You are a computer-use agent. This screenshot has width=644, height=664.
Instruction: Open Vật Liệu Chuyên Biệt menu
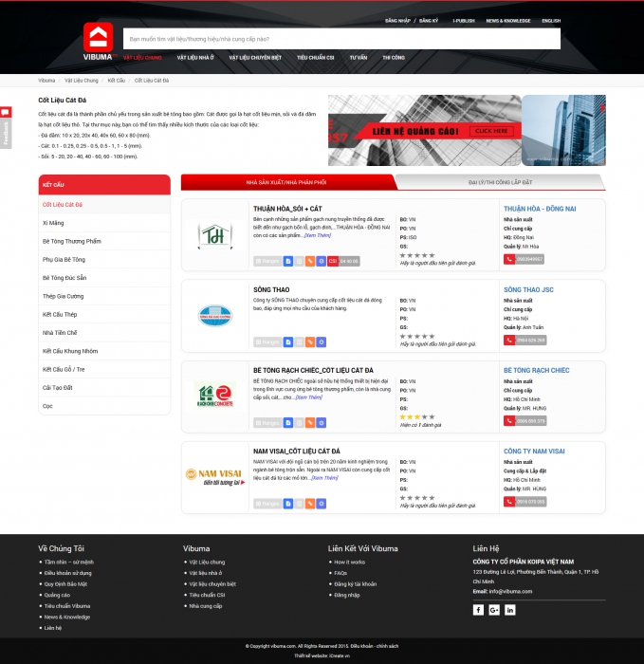pos(255,58)
